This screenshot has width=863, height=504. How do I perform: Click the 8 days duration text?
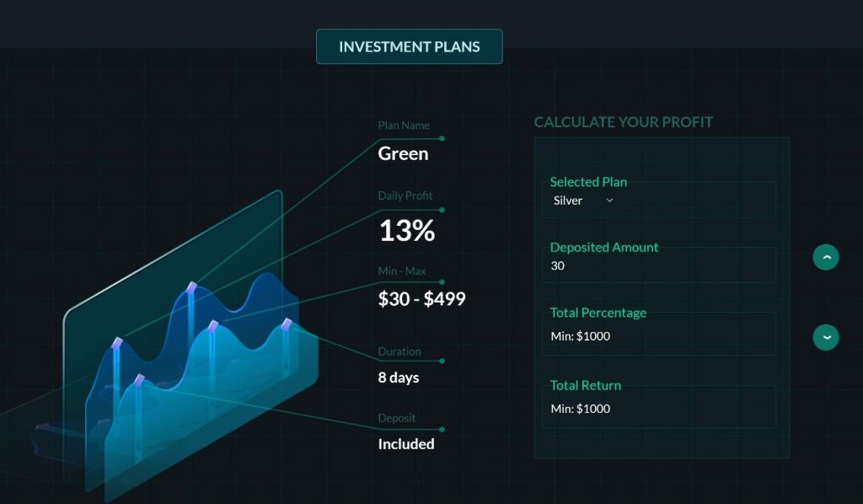399,378
